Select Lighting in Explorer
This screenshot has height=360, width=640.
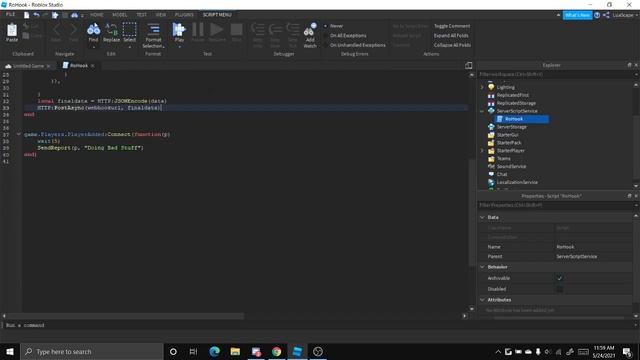505,87
